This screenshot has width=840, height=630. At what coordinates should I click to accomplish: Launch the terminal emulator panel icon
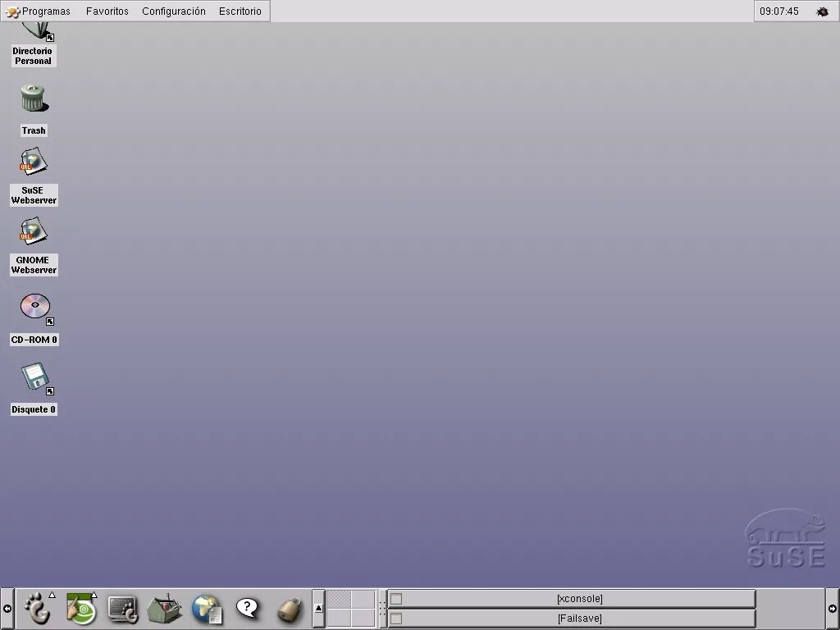[123, 609]
